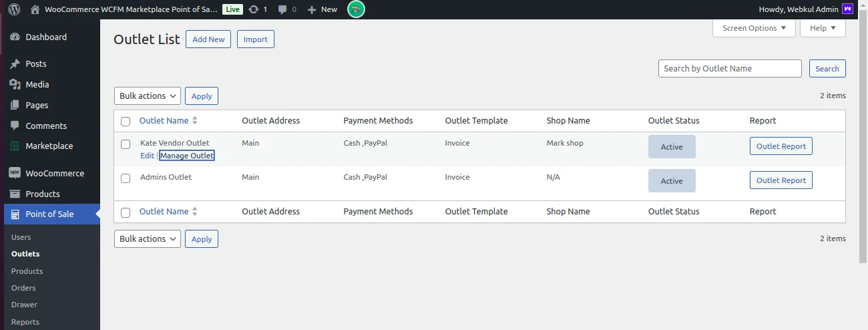
Task: Click the site name in the admin bar
Action: click(132, 9)
